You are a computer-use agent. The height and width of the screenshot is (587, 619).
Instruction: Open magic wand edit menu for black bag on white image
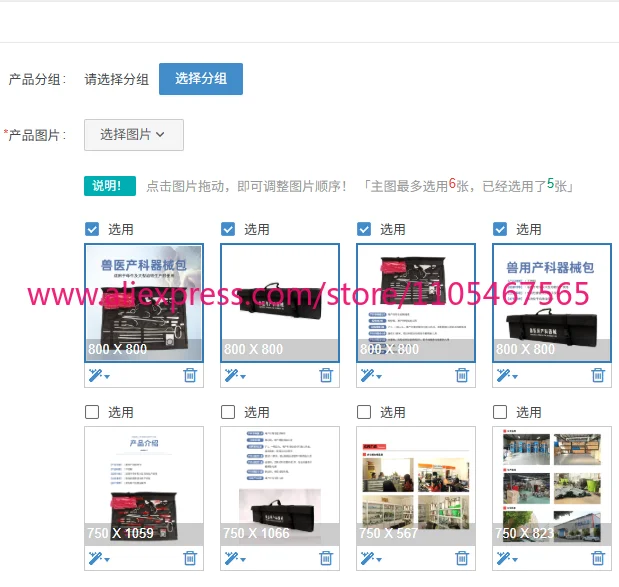tap(235, 375)
